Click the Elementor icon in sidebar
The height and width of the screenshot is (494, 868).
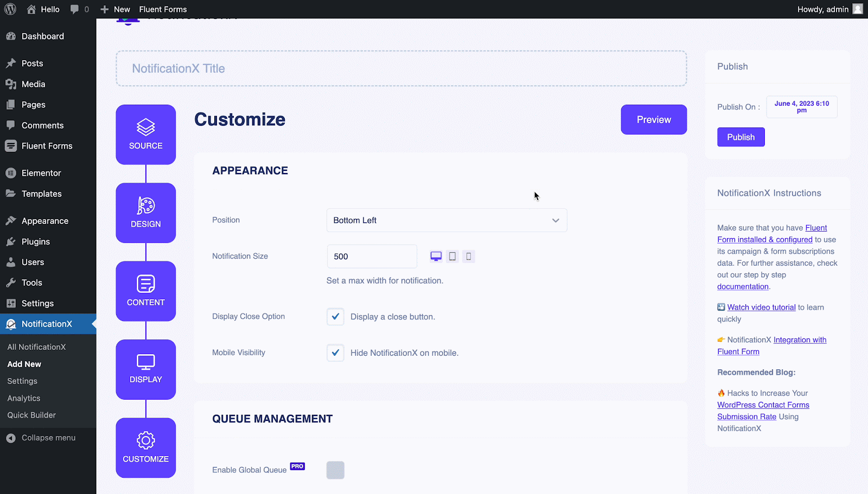click(11, 173)
